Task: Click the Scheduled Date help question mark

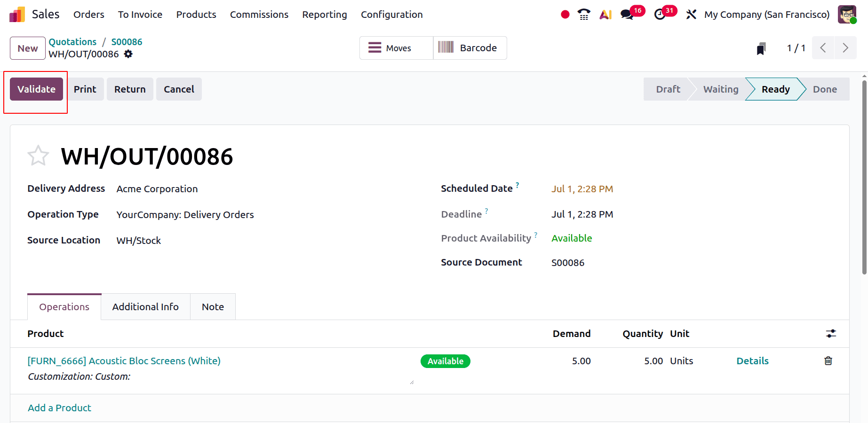Action: [517, 185]
